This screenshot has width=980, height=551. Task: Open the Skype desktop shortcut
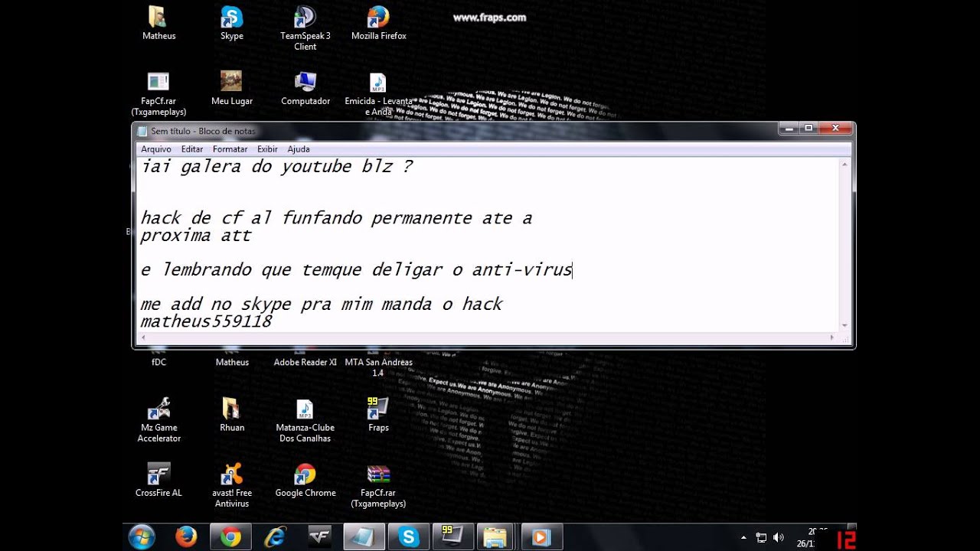[x=231, y=24]
